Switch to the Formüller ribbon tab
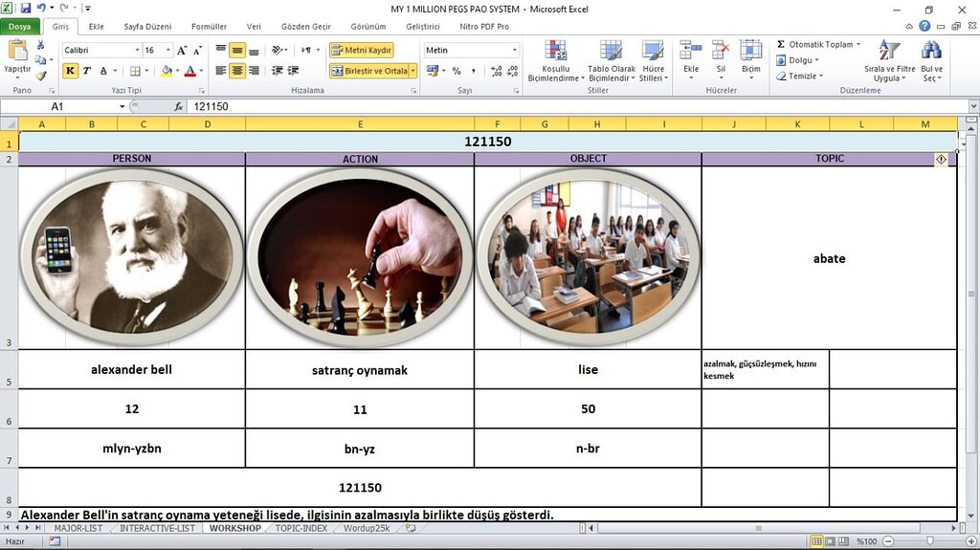The height and width of the screenshot is (550, 980). [x=209, y=26]
